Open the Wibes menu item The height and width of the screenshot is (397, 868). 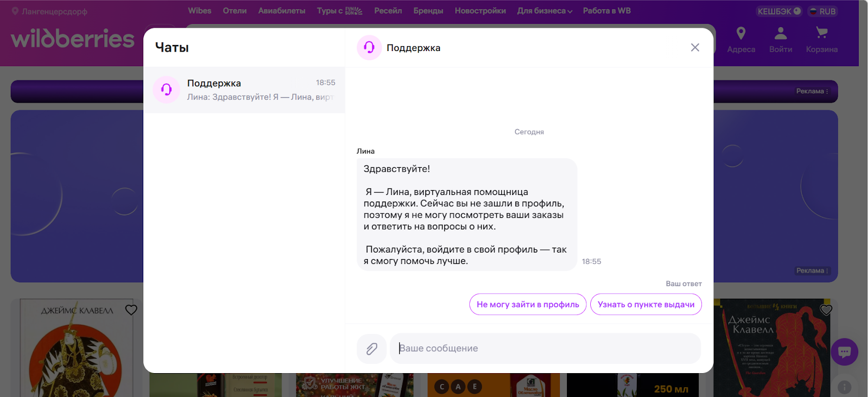[200, 11]
